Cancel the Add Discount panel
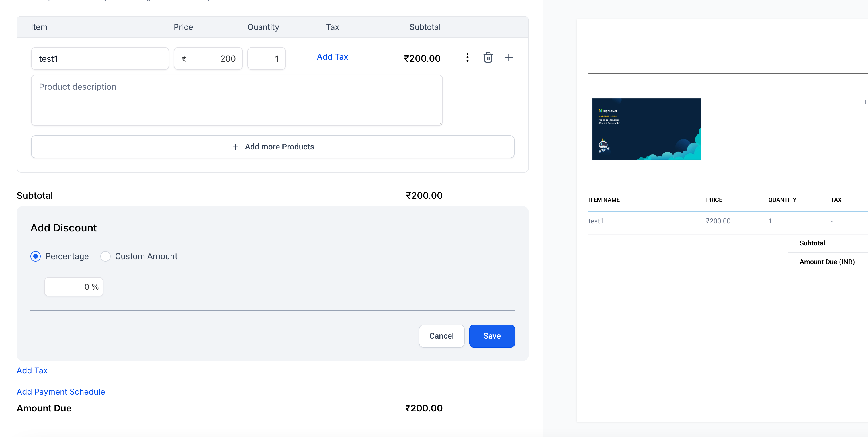 pos(441,336)
